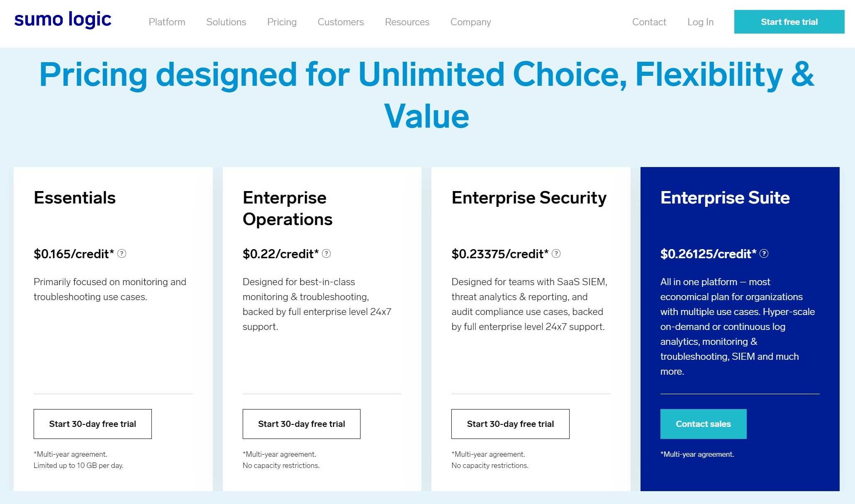The height and width of the screenshot is (504, 855).
Task: Select the Enterprise Suite plan heading
Action: tap(725, 198)
